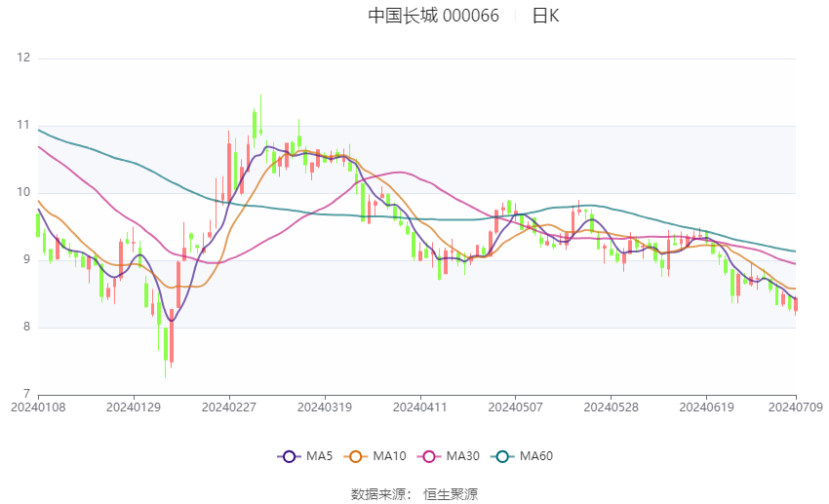Click y-axis value label 12
The height and width of the screenshot is (504, 829).
click(23, 58)
